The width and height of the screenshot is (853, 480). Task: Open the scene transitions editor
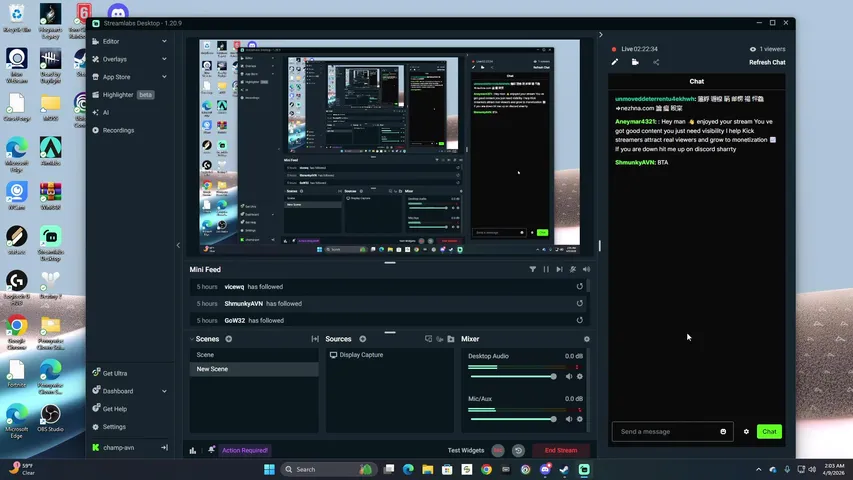point(315,339)
